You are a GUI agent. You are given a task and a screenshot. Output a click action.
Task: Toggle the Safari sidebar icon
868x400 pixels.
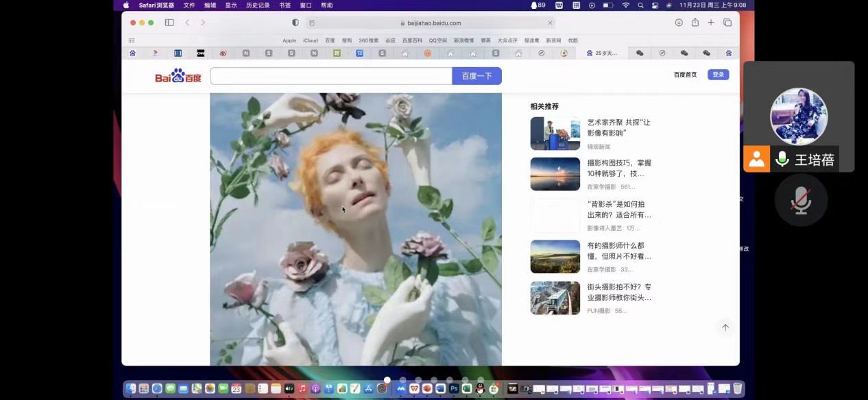point(169,23)
